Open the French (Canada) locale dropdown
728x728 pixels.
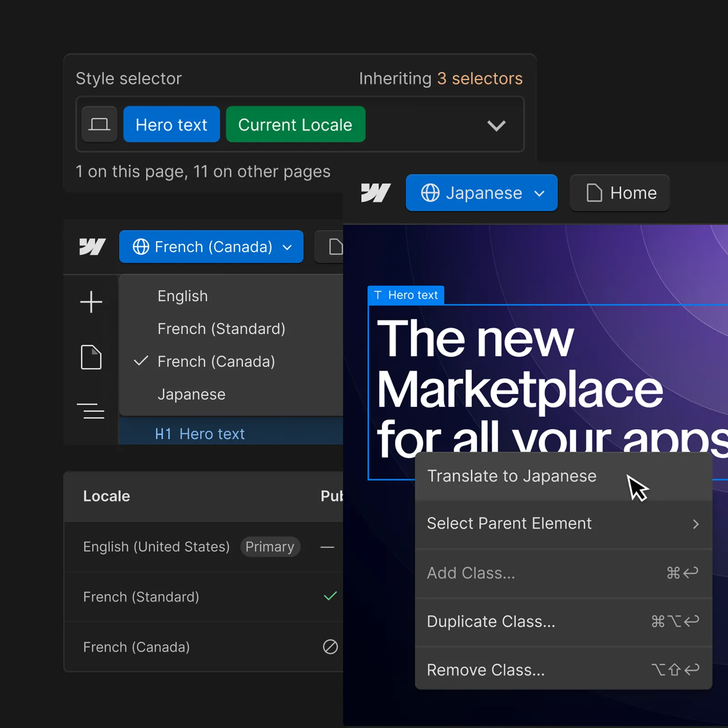click(x=211, y=247)
